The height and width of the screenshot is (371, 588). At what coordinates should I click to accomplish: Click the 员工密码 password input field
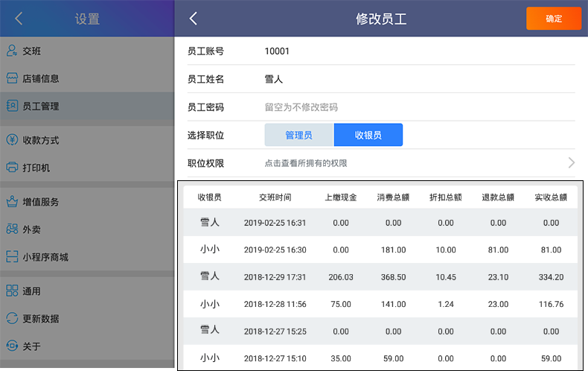(x=417, y=107)
